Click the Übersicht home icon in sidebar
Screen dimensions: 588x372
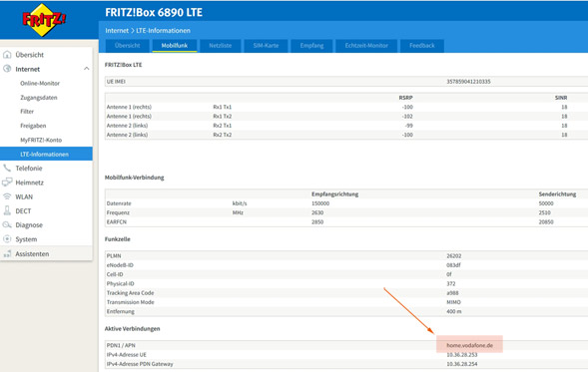click(x=7, y=55)
